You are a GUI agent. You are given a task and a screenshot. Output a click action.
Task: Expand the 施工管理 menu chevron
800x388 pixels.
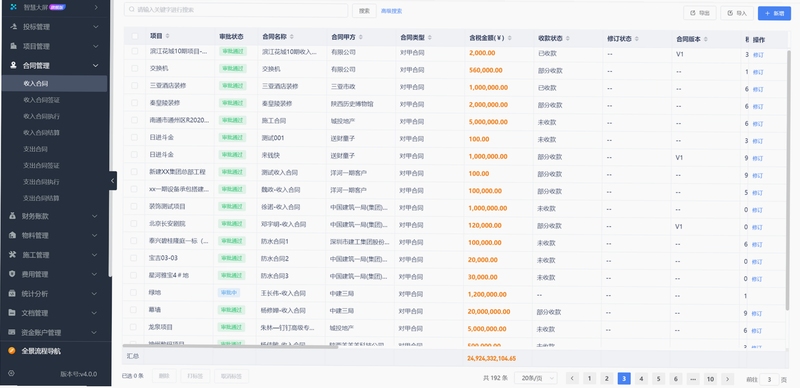point(94,255)
